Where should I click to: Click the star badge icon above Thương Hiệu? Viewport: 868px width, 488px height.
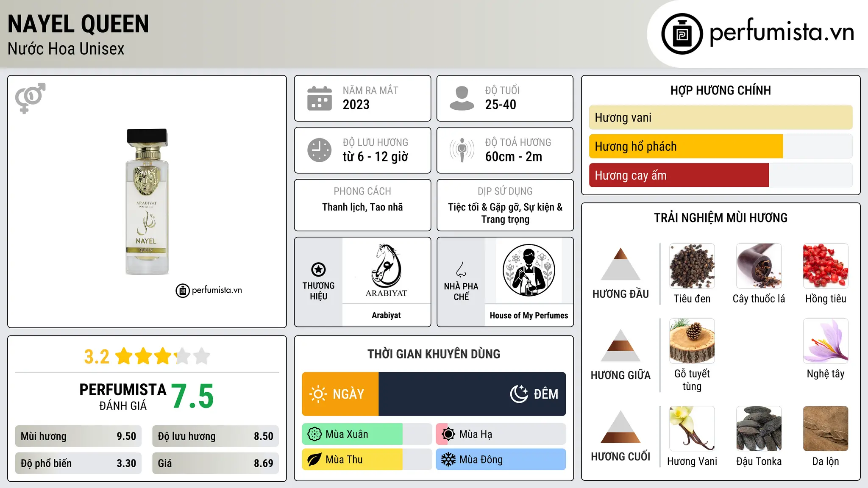pyautogui.click(x=318, y=269)
